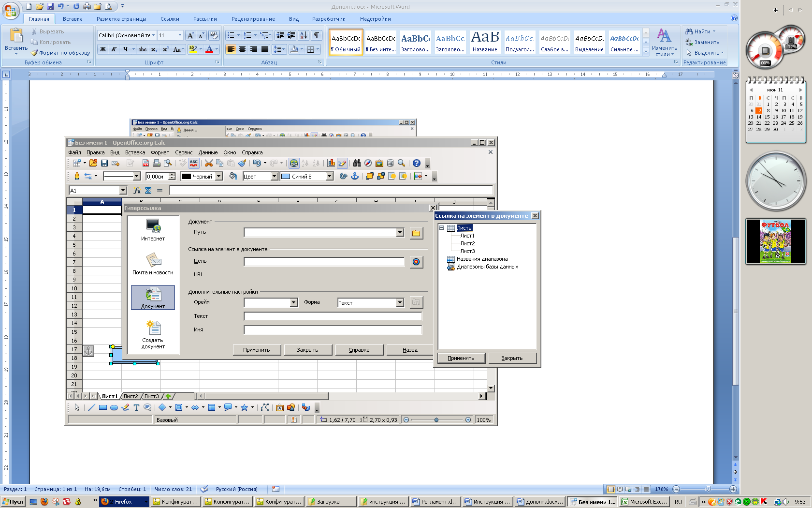Open Name Box dropdown for A1
812x508 pixels.
pos(123,191)
